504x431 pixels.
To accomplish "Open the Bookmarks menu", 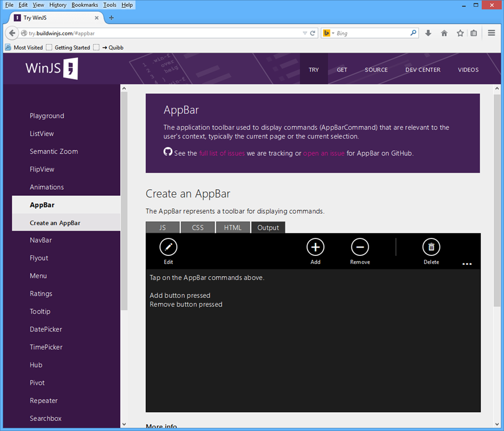I will 85,5.
